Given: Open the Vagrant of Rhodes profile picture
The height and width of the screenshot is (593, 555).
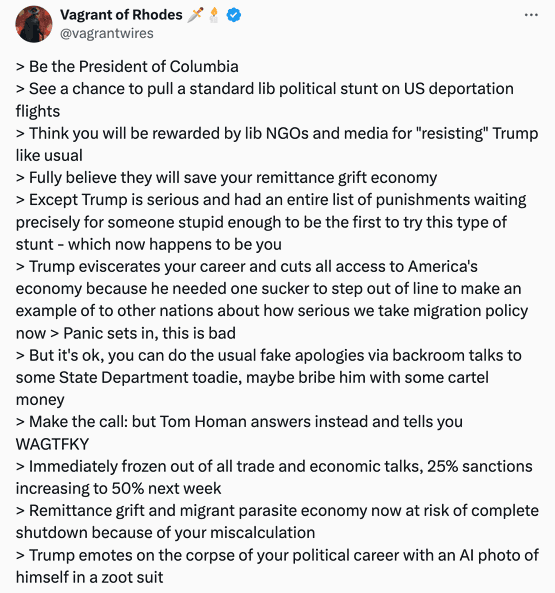Looking at the screenshot, I should [34, 24].
